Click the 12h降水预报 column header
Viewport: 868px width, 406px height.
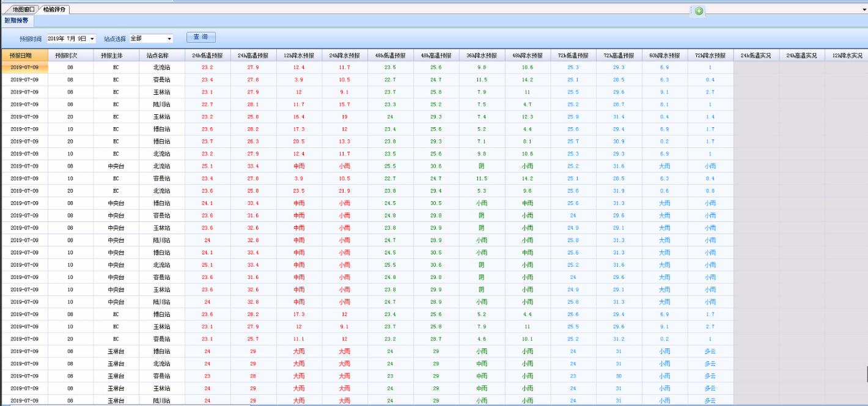click(299, 55)
